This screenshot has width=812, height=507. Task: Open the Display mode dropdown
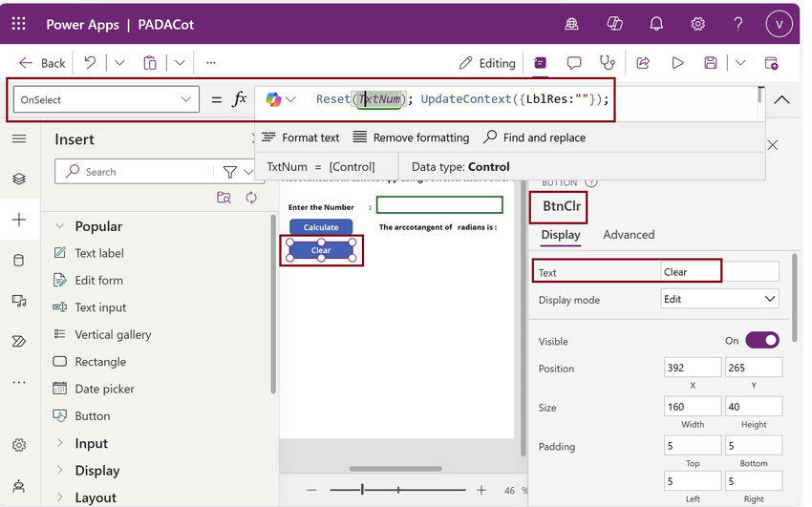[719, 299]
